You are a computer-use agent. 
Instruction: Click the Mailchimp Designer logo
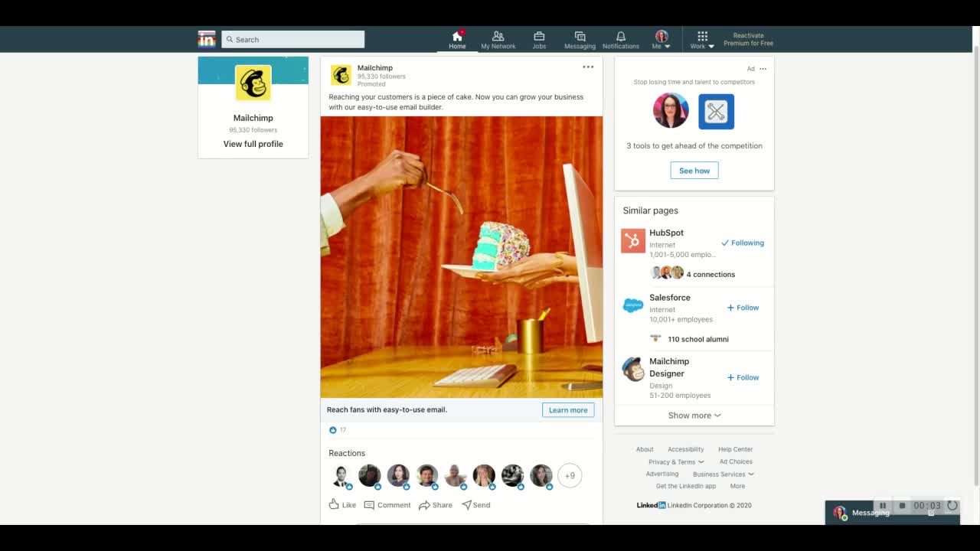[x=633, y=370]
